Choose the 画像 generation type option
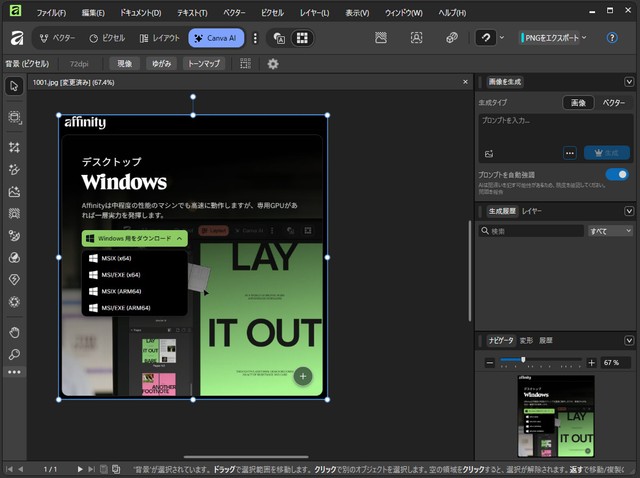The height and width of the screenshot is (478, 640). [578, 103]
